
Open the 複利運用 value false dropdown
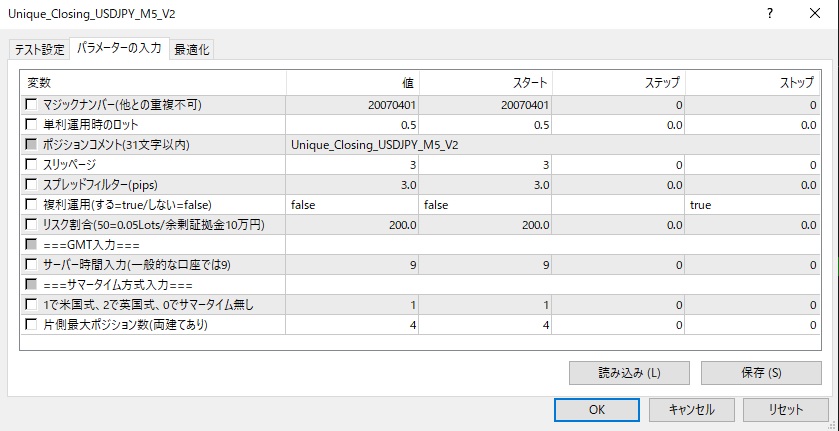352,204
